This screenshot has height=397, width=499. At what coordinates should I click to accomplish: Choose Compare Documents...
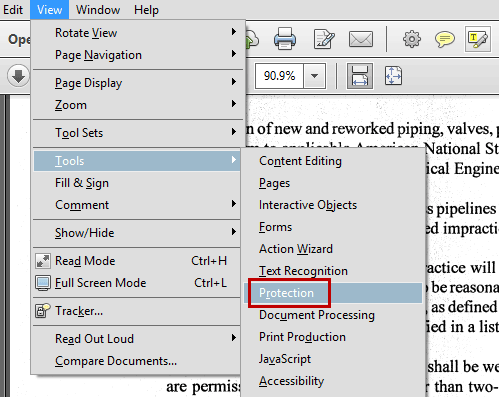click(137, 361)
